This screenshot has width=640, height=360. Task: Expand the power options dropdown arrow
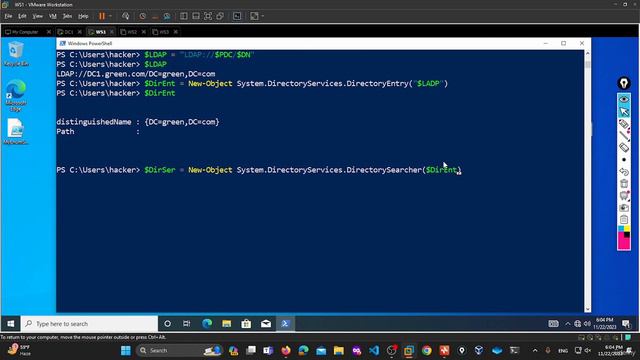coord(110,16)
